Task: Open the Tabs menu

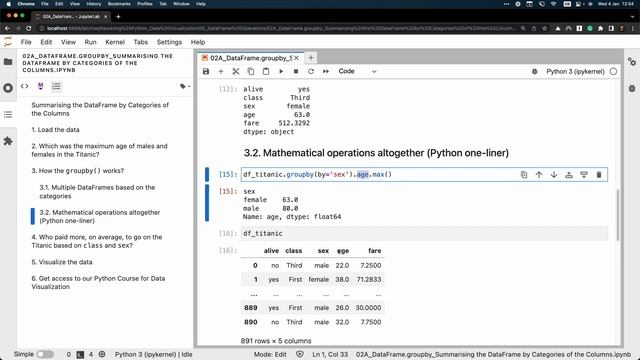Action: 140,42
